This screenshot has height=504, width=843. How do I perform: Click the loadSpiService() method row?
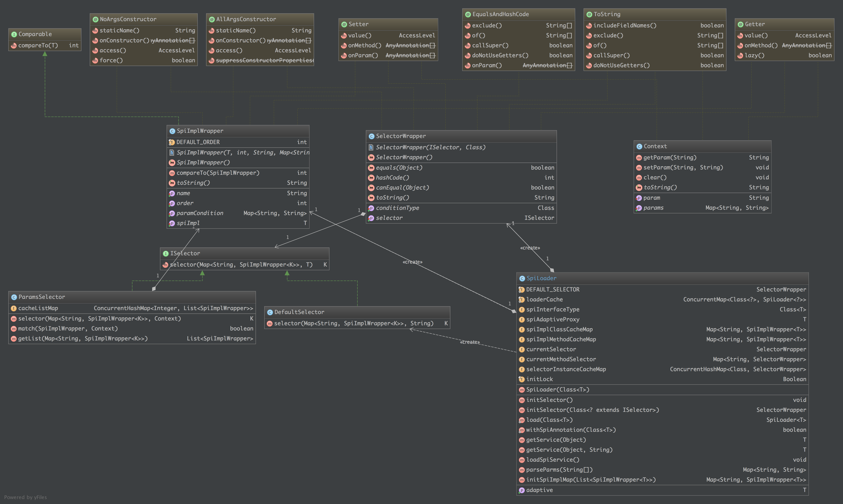553,460
